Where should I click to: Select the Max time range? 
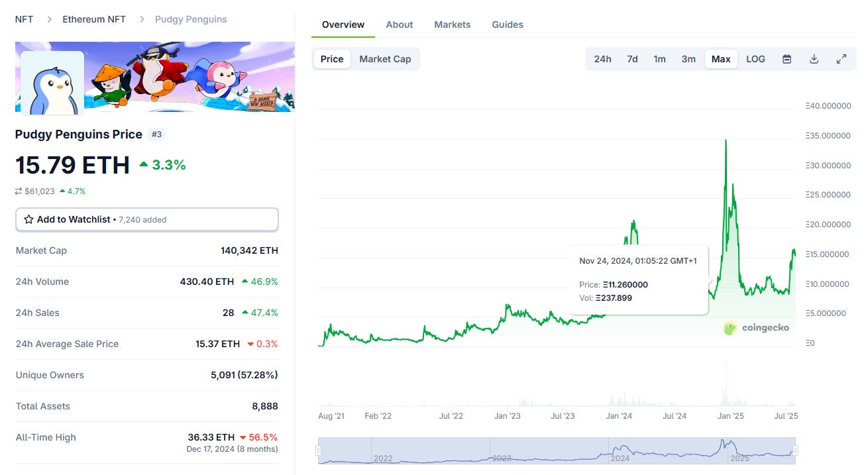721,59
